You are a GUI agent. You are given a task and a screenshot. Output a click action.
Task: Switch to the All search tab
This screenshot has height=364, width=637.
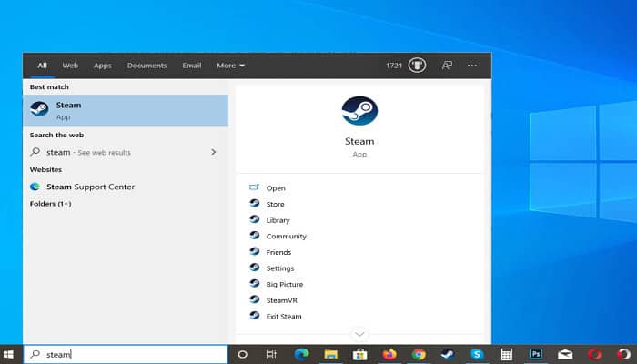(x=42, y=66)
